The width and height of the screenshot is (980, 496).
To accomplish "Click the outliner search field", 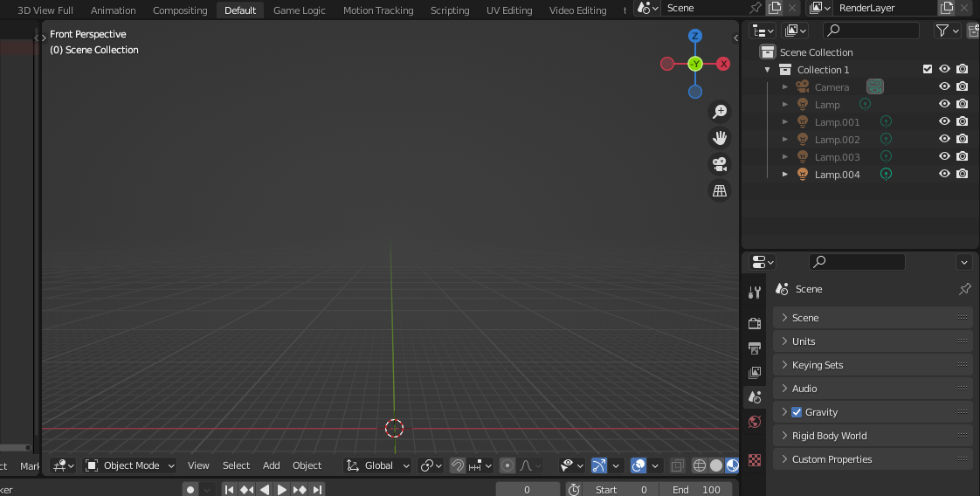I will tap(871, 30).
